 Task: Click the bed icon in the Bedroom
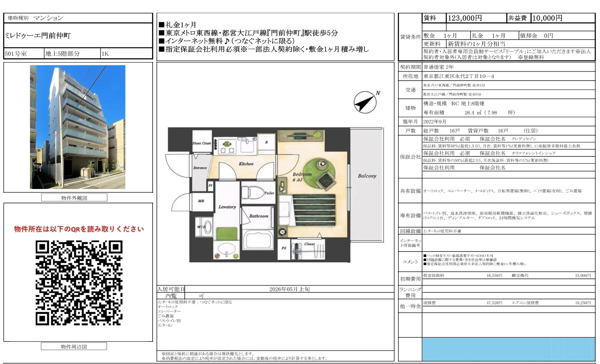click(314, 210)
